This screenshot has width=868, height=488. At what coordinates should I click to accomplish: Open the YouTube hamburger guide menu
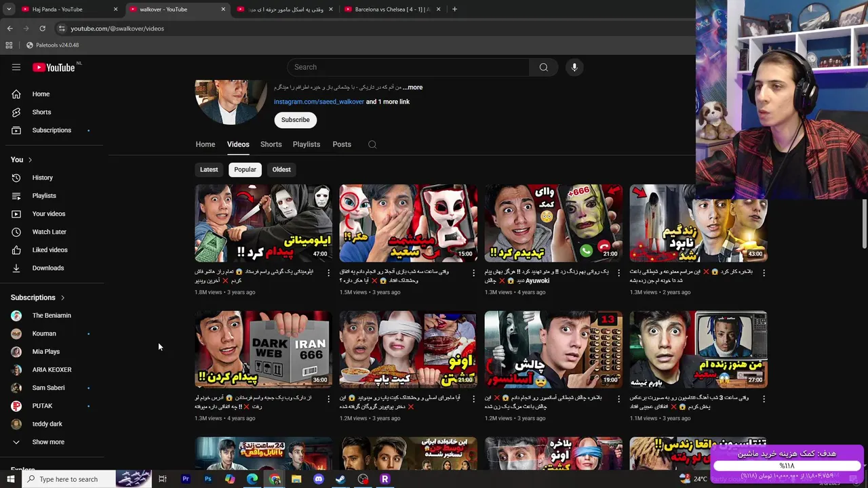pos(16,67)
